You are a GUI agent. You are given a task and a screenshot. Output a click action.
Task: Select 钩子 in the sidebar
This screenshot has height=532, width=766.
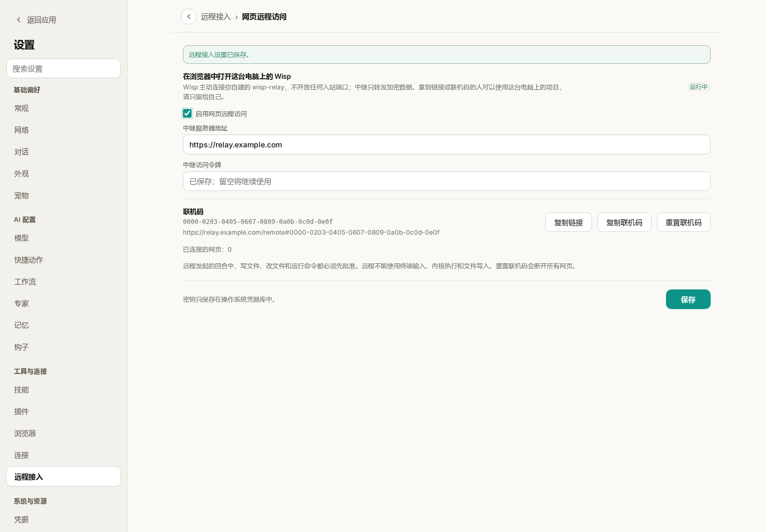point(63,347)
